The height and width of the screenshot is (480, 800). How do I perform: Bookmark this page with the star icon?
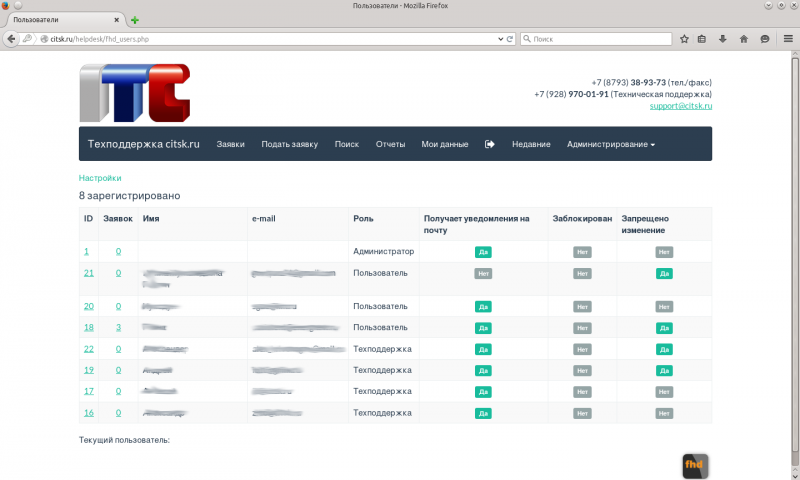[684, 39]
